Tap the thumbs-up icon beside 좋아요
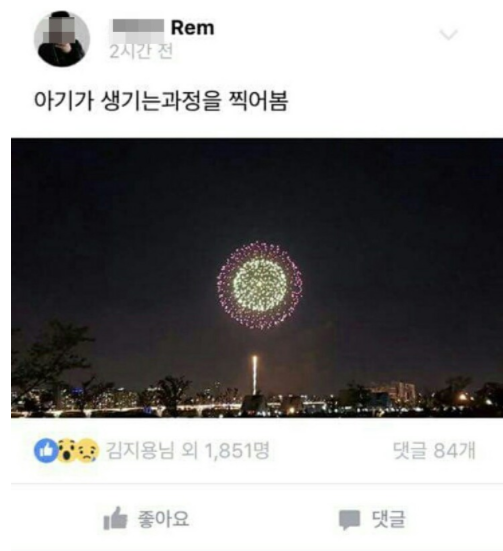The image size is (503, 551). click(x=115, y=518)
